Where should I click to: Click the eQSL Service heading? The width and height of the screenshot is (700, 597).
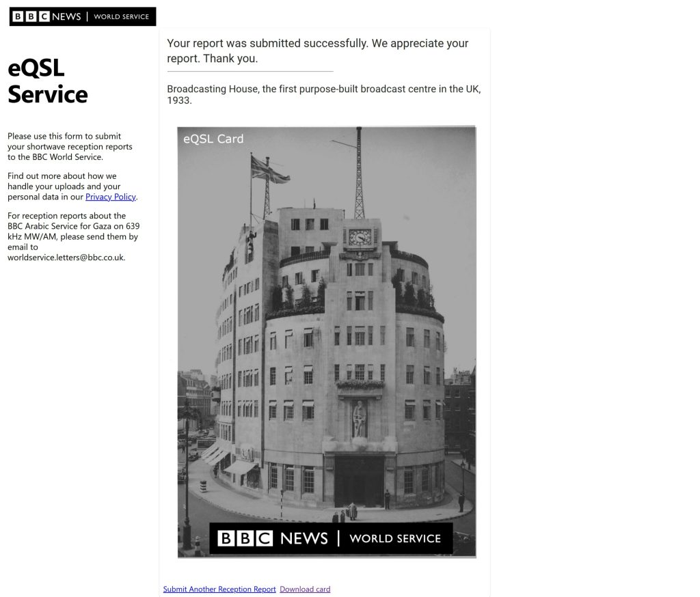point(48,81)
